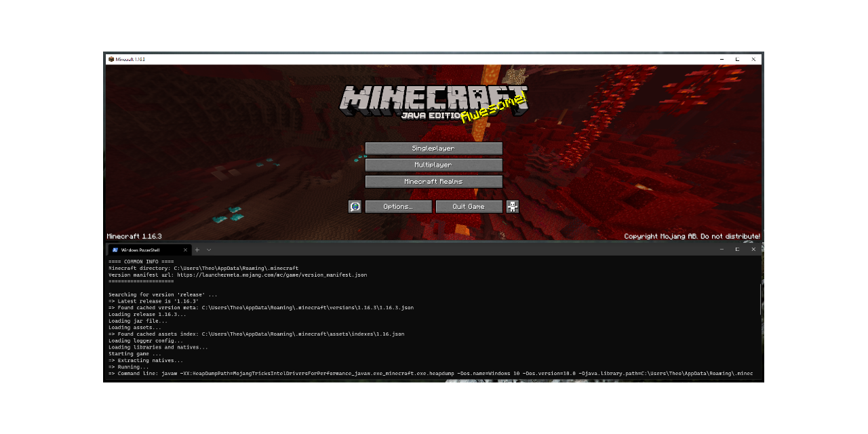Image resolution: width=868 pixels, height=434 pixels.
Task: Open the terminal profiles dropdown arrow
Action: click(209, 250)
